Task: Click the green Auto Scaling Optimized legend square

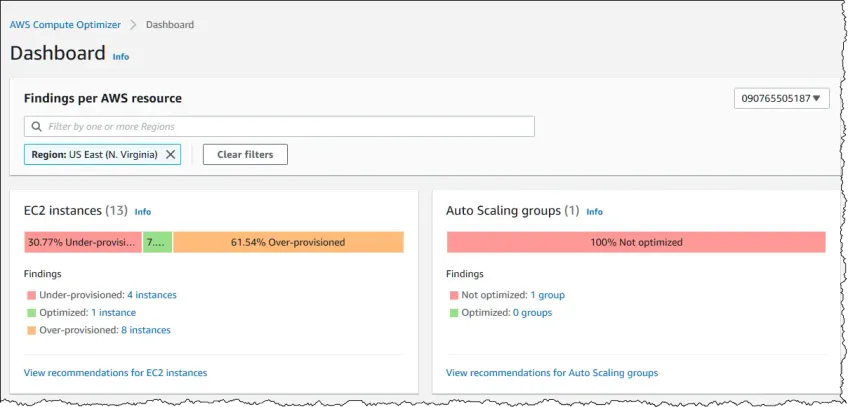Action: [454, 313]
